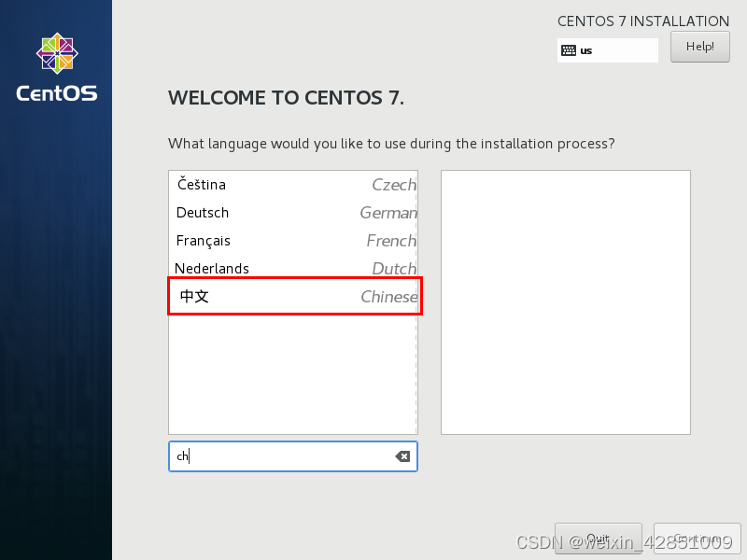747x560 pixels.
Task: Click the empty locale list panel
Action: click(566, 302)
